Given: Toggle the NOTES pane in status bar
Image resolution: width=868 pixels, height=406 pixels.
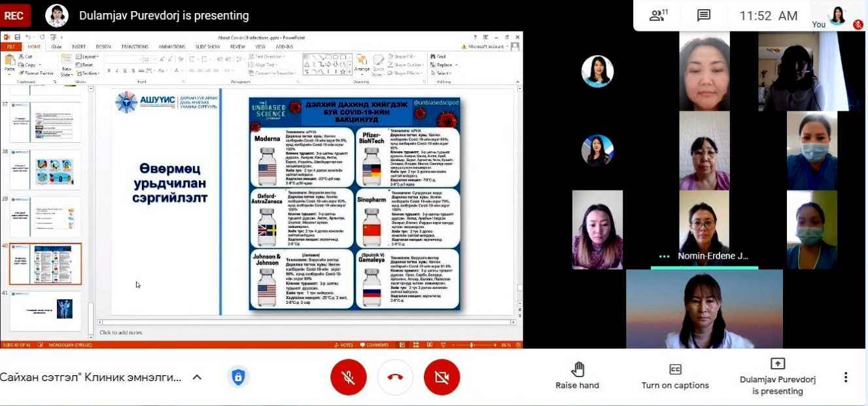Looking at the screenshot, I should click(x=344, y=344).
